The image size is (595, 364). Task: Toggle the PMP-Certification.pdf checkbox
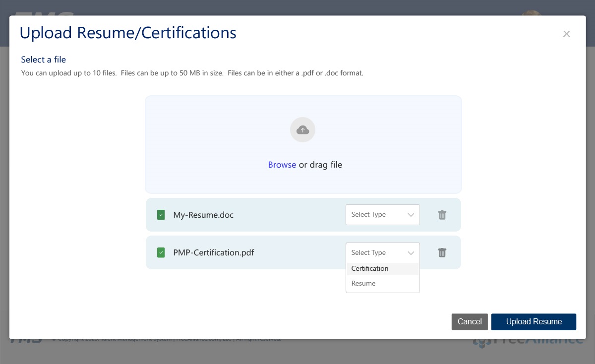161,252
